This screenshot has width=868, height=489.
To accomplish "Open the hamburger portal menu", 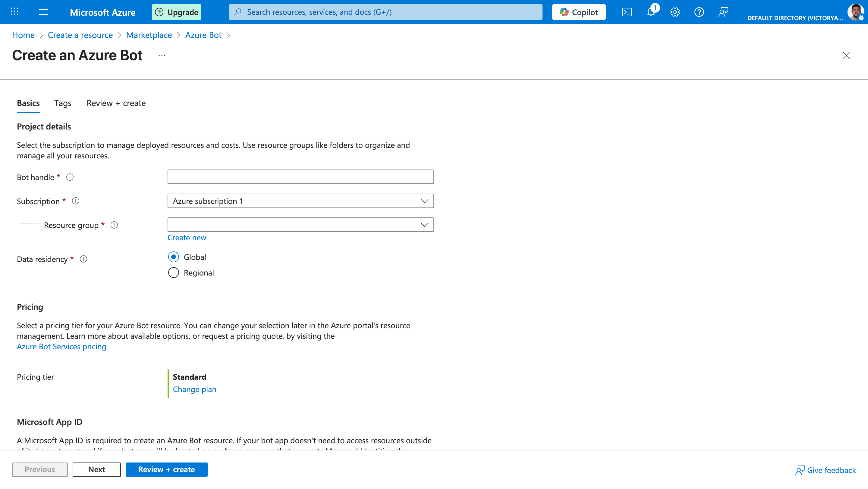I will (x=43, y=12).
